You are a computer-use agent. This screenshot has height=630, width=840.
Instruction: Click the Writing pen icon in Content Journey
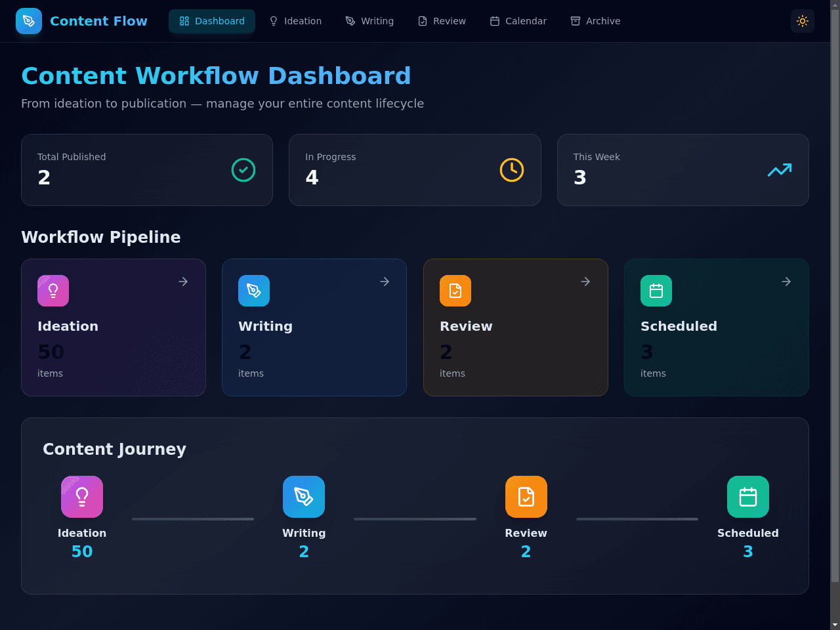(304, 497)
